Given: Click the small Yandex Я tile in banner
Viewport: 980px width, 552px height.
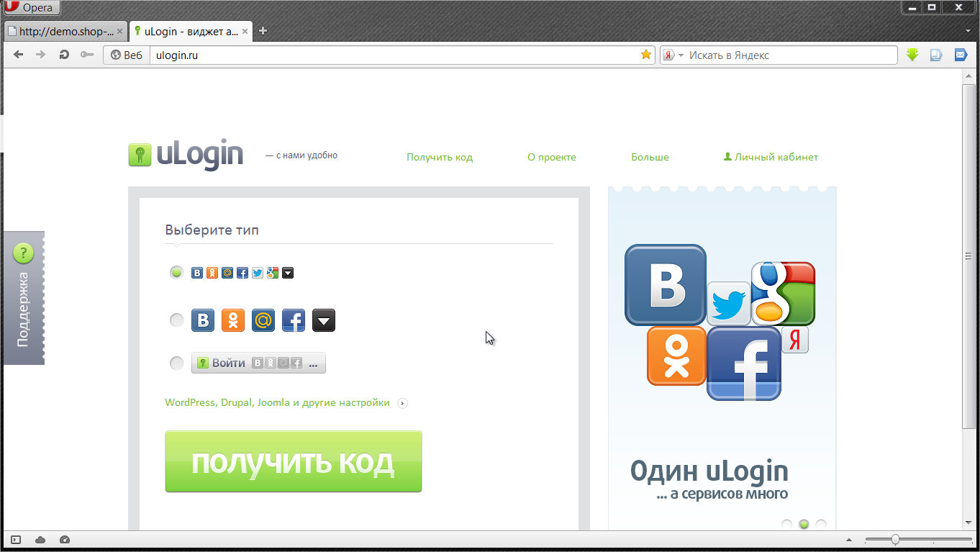Looking at the screenshot, I should pos(795,340).
